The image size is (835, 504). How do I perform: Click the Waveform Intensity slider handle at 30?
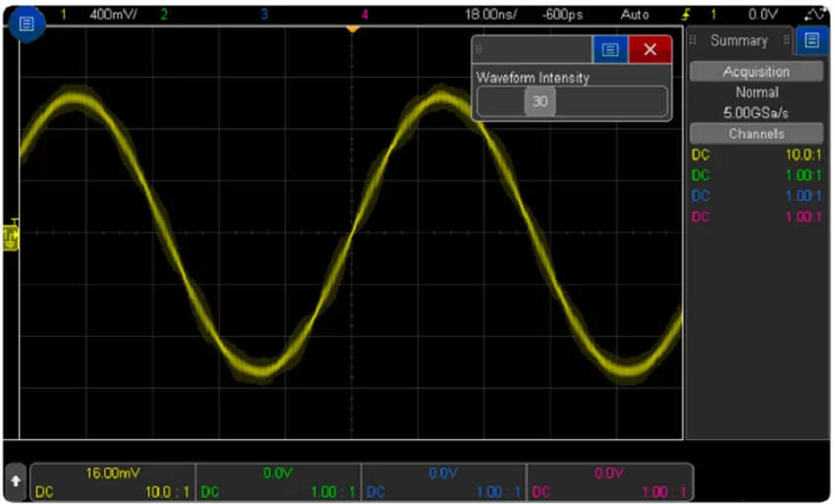(x=539, y=101)
